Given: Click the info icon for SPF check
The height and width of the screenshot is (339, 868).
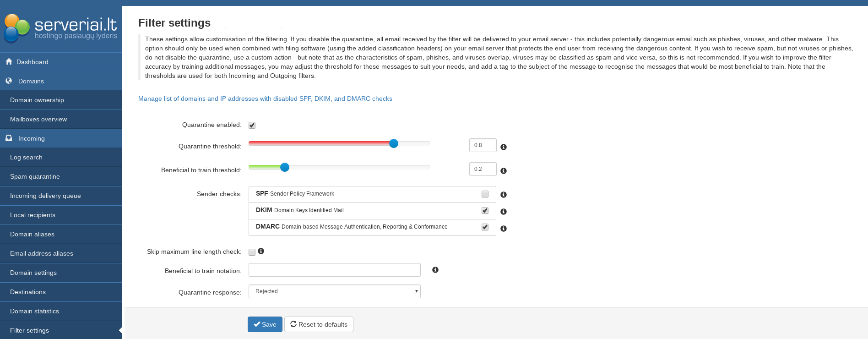Looking at the screenshot, I should [x=503, y=195].
